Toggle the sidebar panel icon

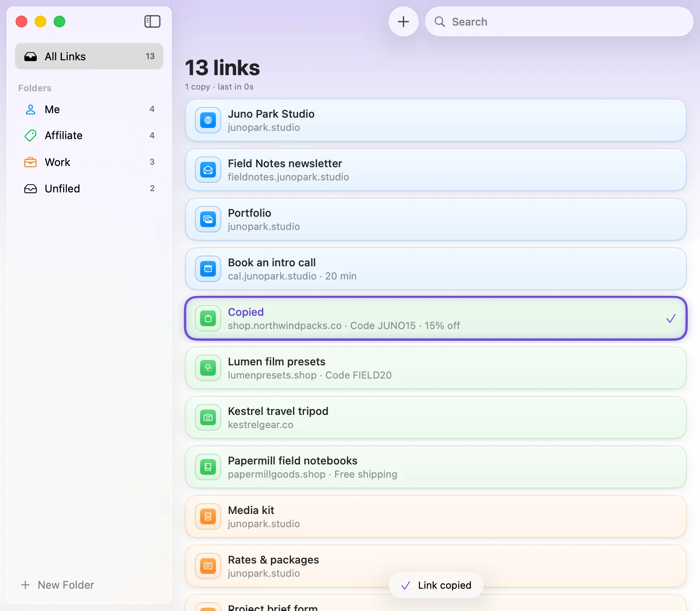pyautogui.click(x=152, y=21)
